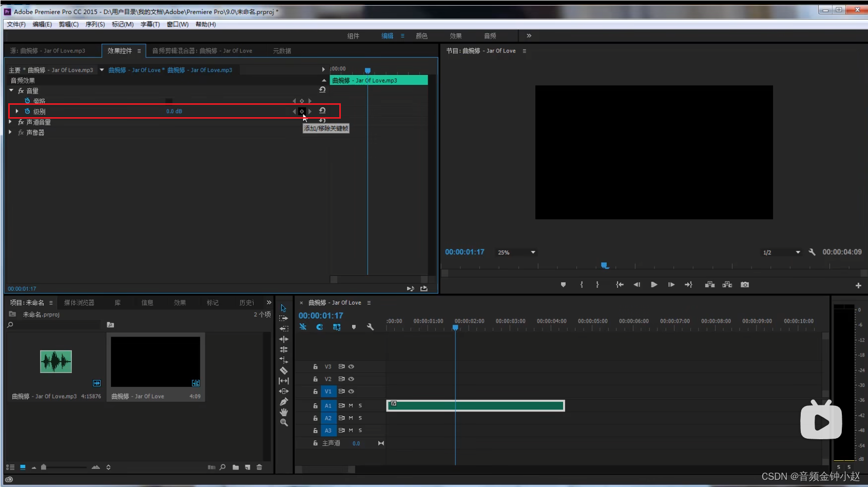This screenshot has width=868, height=487.
Task: Select the Jar Of Love sequence thumbnail
Action: [156, 362]
